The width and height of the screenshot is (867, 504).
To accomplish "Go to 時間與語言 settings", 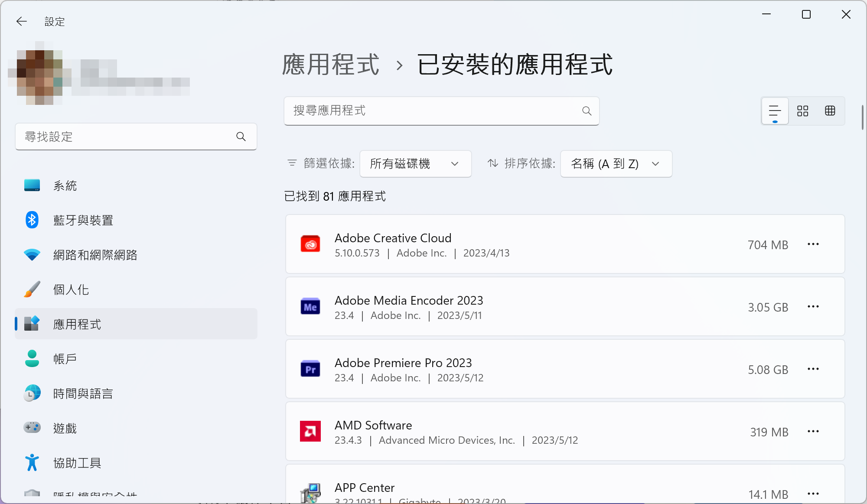I will click(x=83, y=393).
